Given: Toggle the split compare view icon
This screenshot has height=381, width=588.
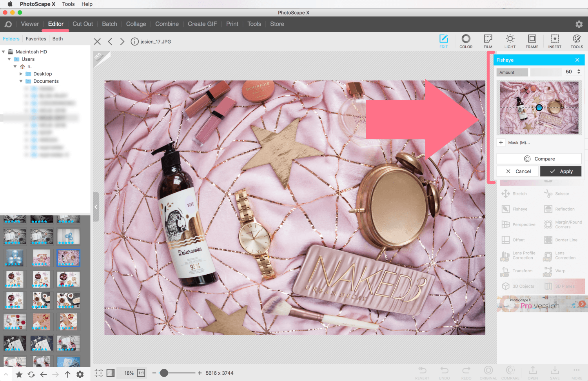Looking at the screenshot, I should tap(111, 373).
